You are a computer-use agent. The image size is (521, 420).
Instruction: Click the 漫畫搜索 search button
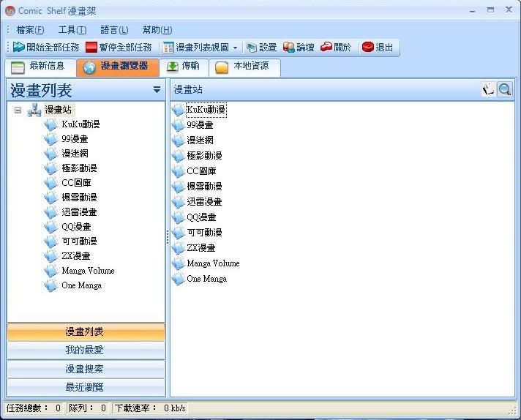[x=86, y=369]
